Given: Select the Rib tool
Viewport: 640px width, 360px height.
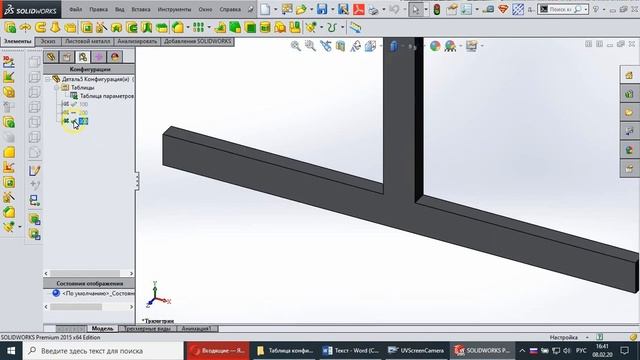Looking at the screenshot, I should pos(220,27).
